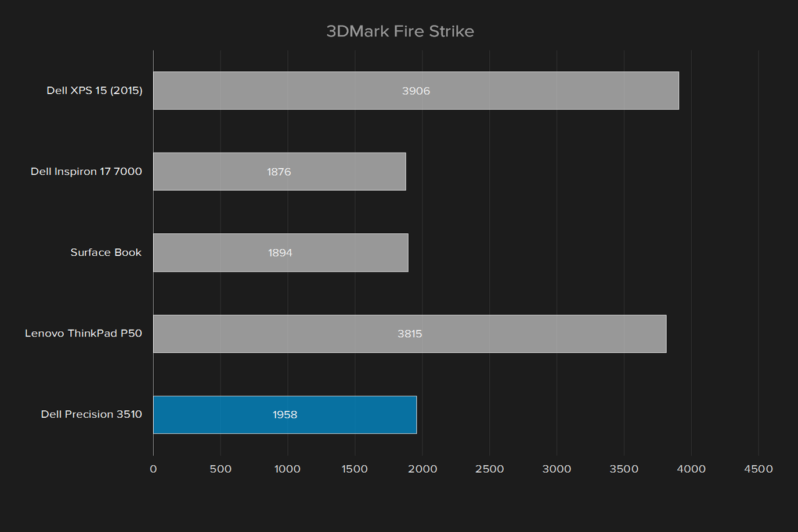Select the Dell XPS 15 (2015) label

point(95,91)
